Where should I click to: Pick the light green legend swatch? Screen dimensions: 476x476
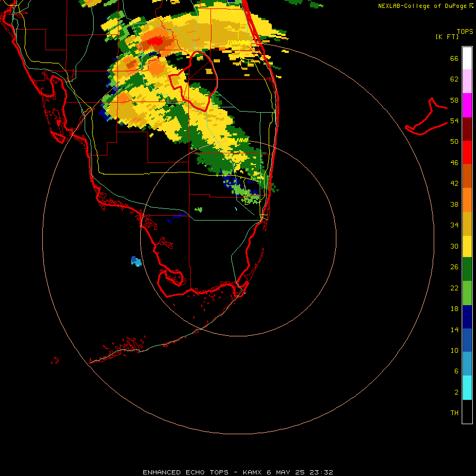[x=467, y=293]
